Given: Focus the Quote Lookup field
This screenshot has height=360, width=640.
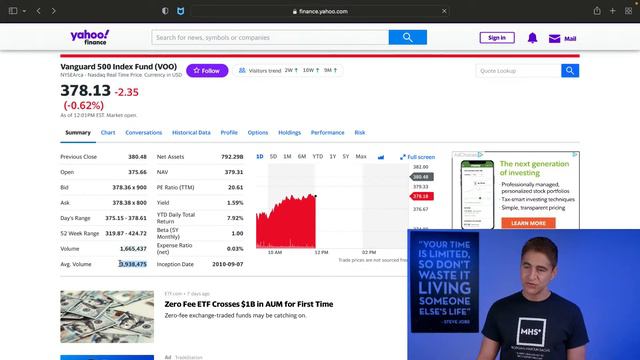Looking at the screenshot, I should pyautogui.click(x=518, y=71).
